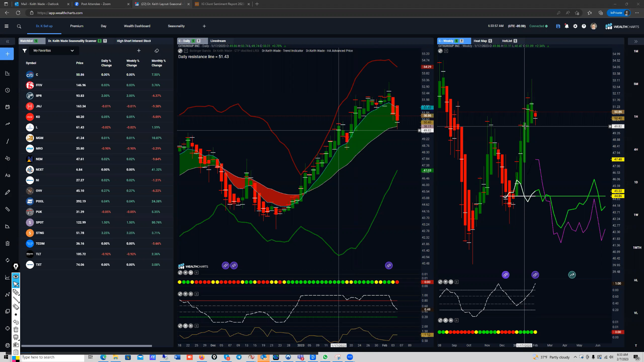Collapse left panel with double chevron

pyautogui.click(x=7, y=41)
